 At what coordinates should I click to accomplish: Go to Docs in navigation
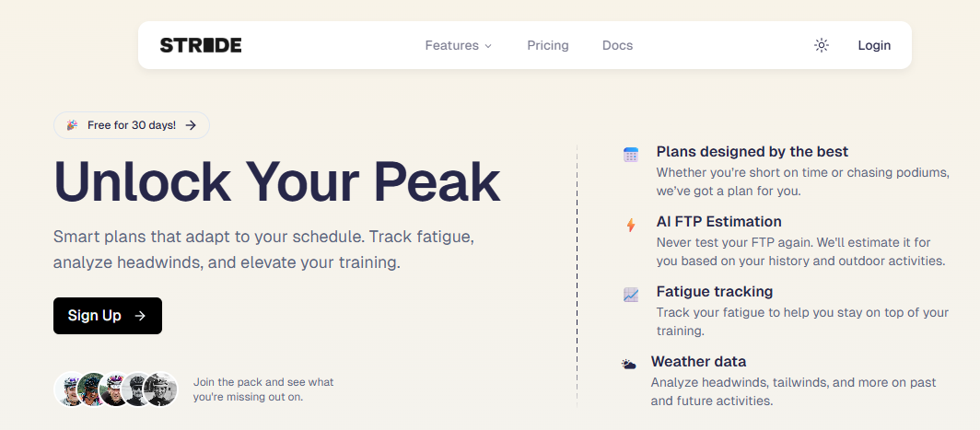[617, 45]
